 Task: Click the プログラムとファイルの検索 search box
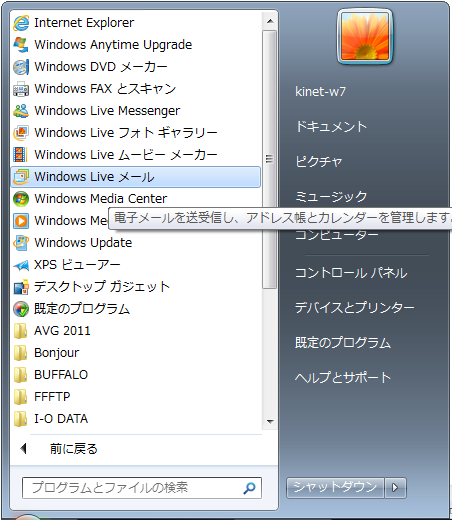[x=142, y=488]
